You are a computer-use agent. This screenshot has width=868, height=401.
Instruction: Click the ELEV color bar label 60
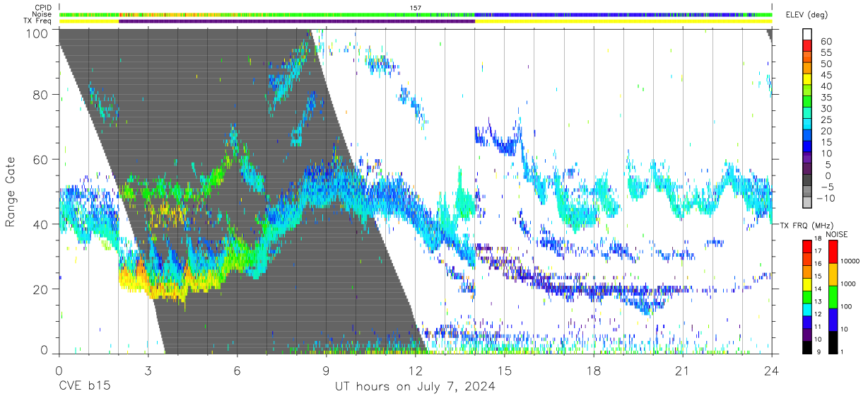[826, 42]
